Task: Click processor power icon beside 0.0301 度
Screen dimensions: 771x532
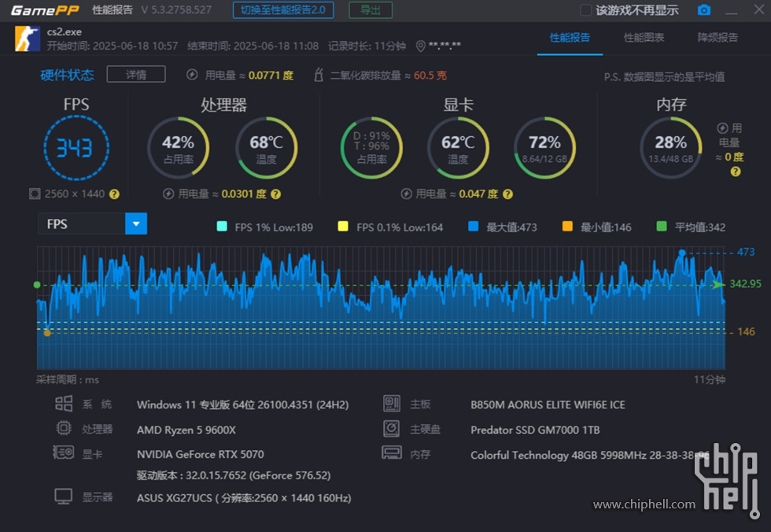Action: 168,194
